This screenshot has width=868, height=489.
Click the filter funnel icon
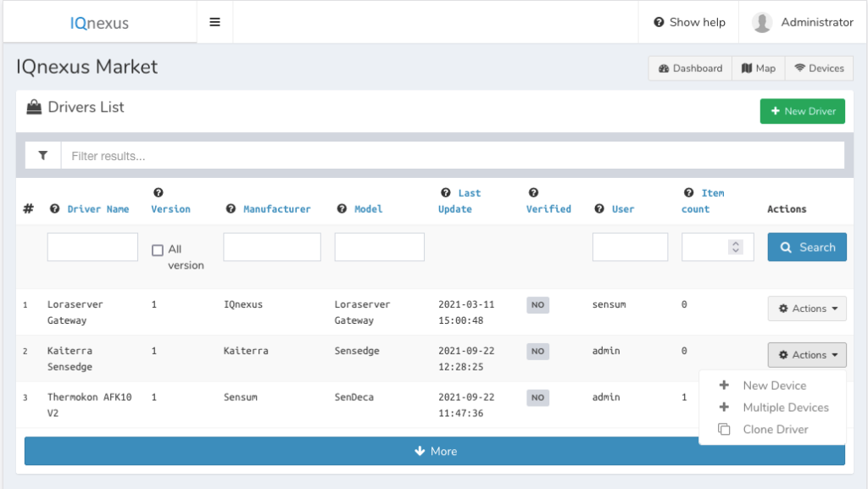[x=43, y=155]
